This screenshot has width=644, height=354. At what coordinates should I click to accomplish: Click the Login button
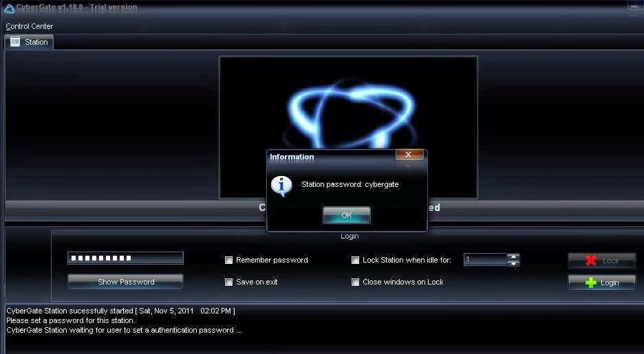(602, 283)
